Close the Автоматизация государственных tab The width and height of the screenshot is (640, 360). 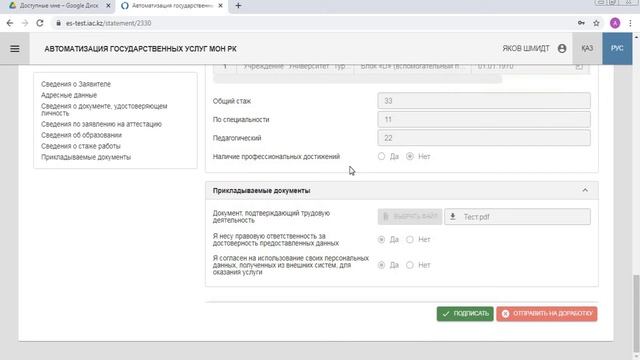tap(220, 6)
